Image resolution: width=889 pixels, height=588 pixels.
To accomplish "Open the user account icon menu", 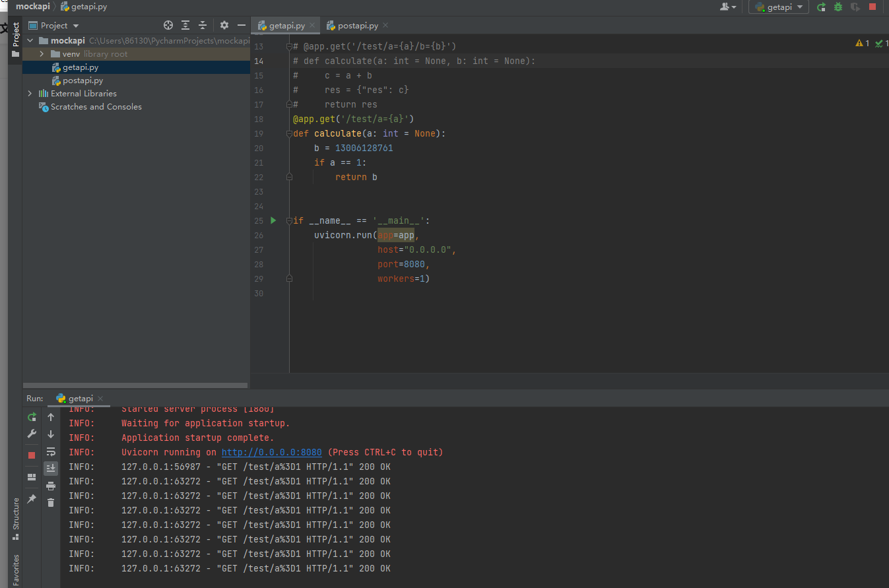I will coord(729,7).
